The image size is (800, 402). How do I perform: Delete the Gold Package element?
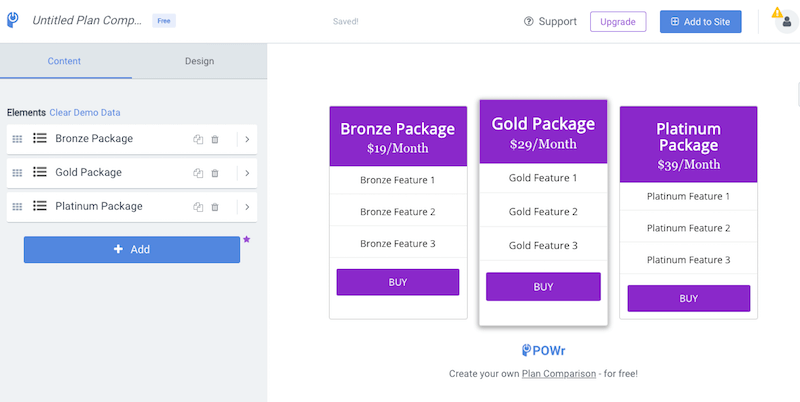tap(215, 173)
